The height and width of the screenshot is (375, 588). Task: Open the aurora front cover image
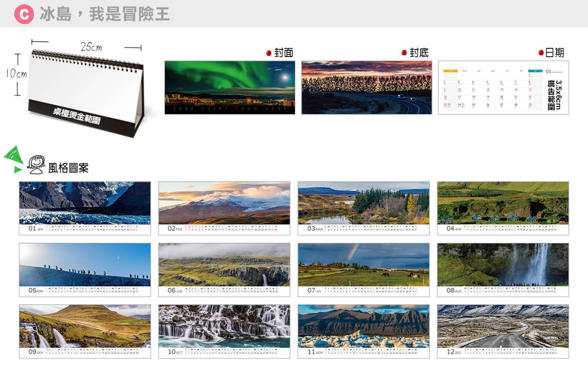(x=230, y=87)
